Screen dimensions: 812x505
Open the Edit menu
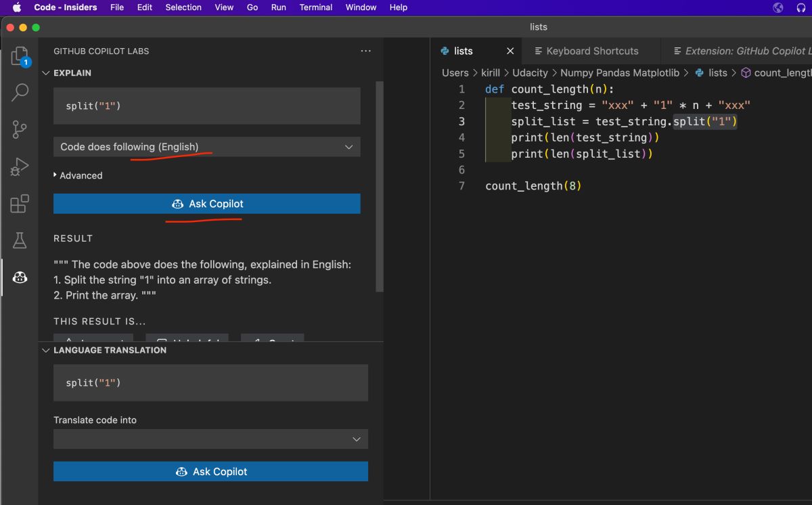tap(145, 7)
